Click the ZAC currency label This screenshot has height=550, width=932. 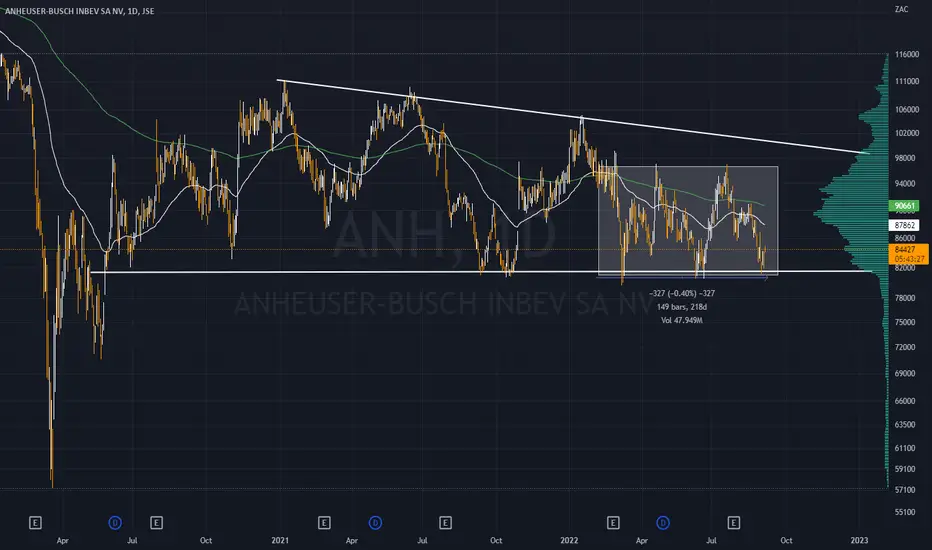902,9
